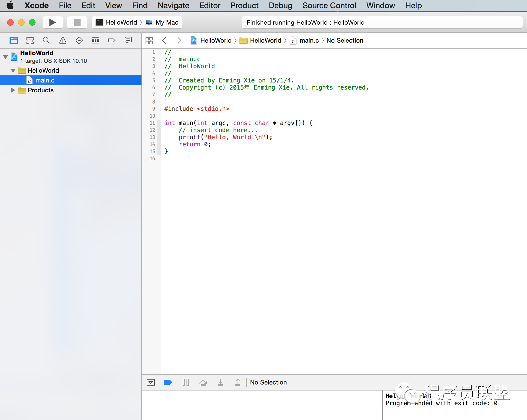This screenshot has width=527, height=420.
Task: Open the Editor menu
Action: (210, 5)
